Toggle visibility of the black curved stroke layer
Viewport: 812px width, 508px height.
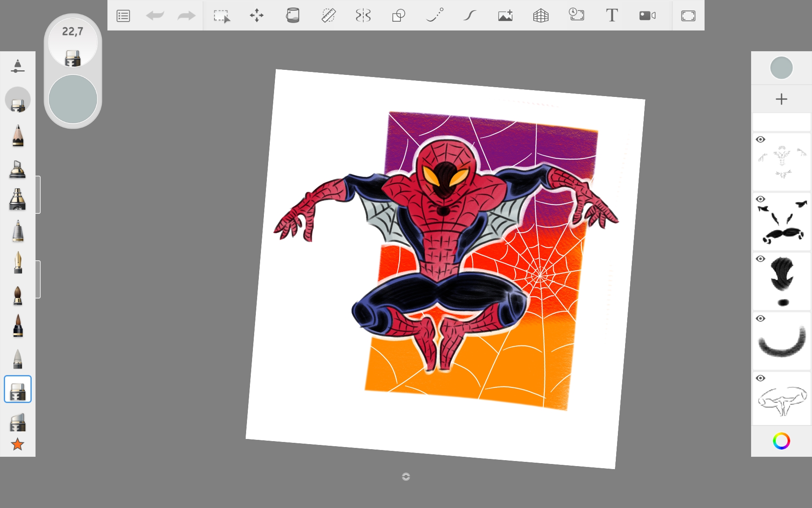coord(760,319)
